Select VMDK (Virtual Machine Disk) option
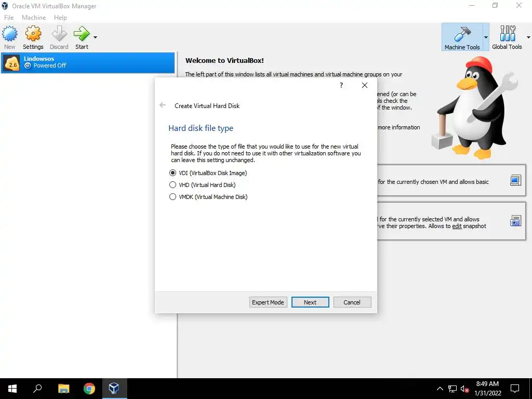The width and height of the screenshot is (532, 399). 208,197
